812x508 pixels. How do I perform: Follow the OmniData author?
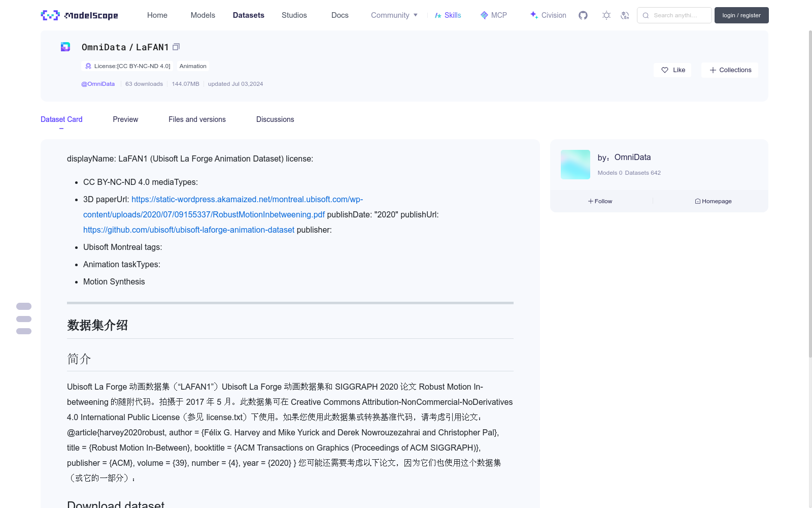(600, 201)
